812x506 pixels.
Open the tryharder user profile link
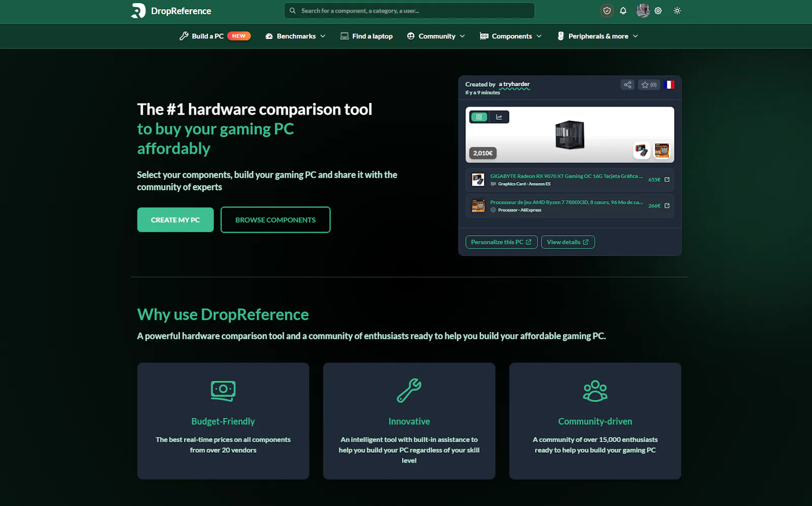coord(514,84)
